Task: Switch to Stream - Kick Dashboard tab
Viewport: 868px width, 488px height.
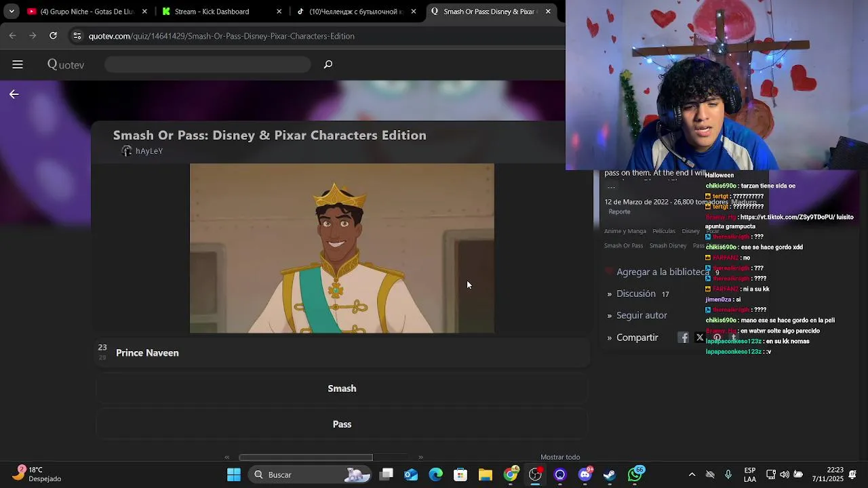Action: coord(221,12)
